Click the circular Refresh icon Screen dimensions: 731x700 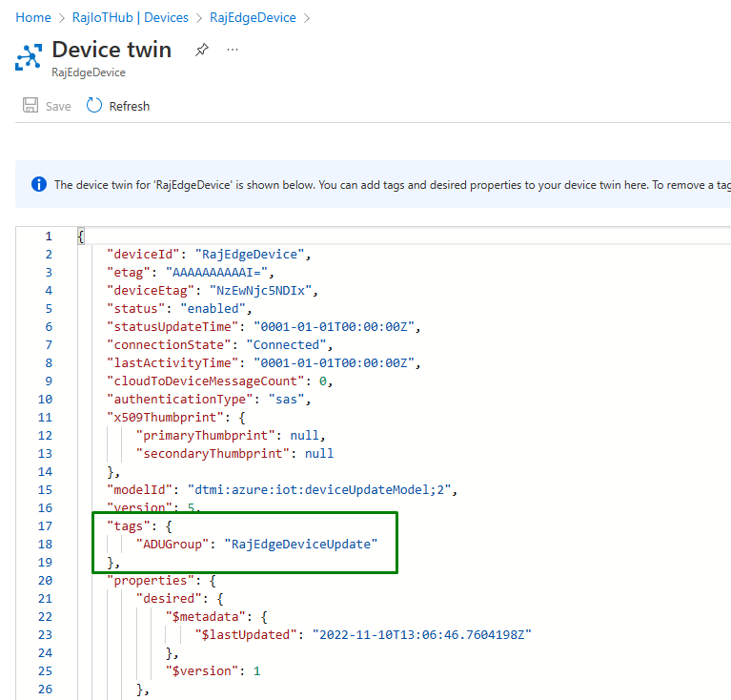[93, 106]
